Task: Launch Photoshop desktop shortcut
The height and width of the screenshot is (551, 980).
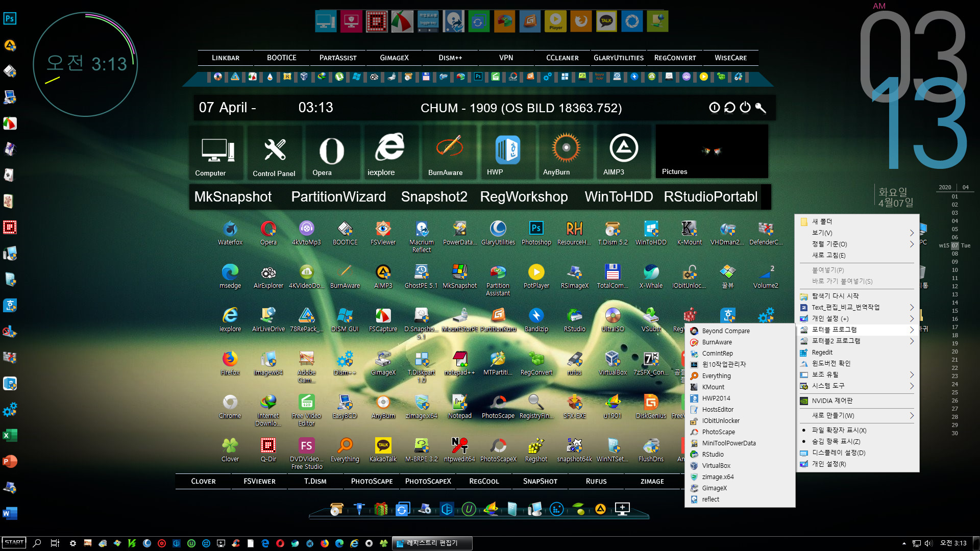Action: (536, 233)
